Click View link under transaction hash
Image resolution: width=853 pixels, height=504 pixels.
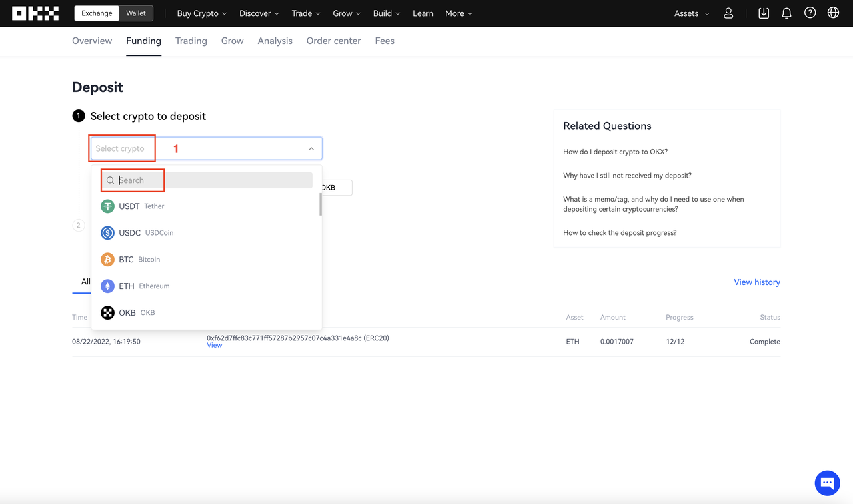[215, 346]
